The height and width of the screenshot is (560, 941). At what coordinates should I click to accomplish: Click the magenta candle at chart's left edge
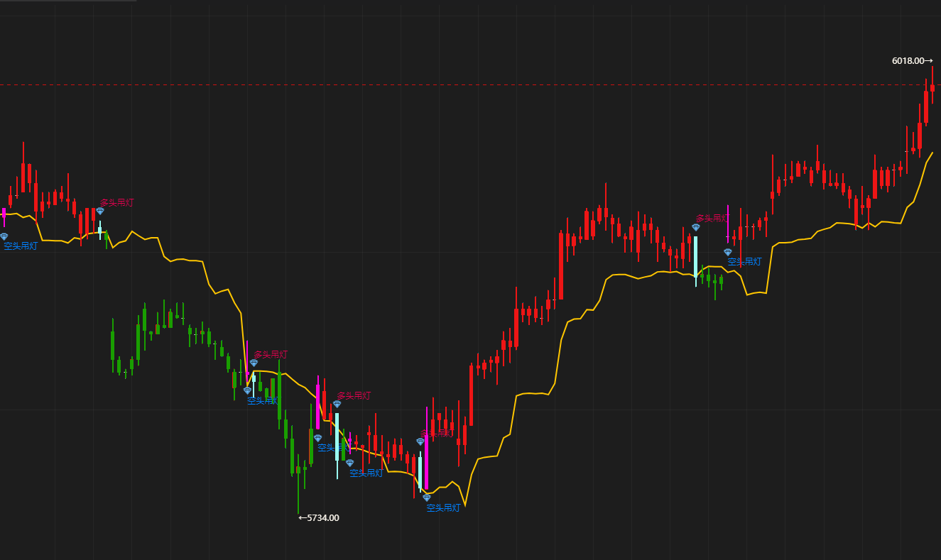coord(4,215)
